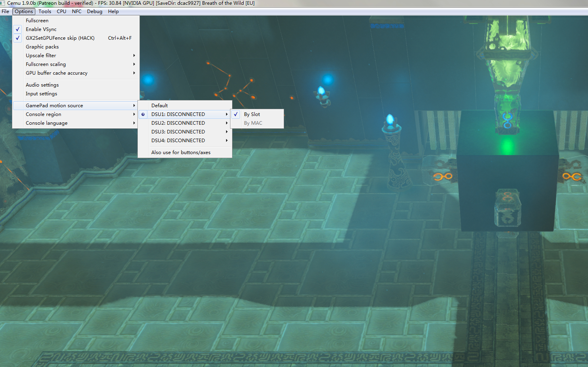The height and width of the screenshot is (367, 588).
Task: Select GamePad motion source entry
Action: point(76,106)
